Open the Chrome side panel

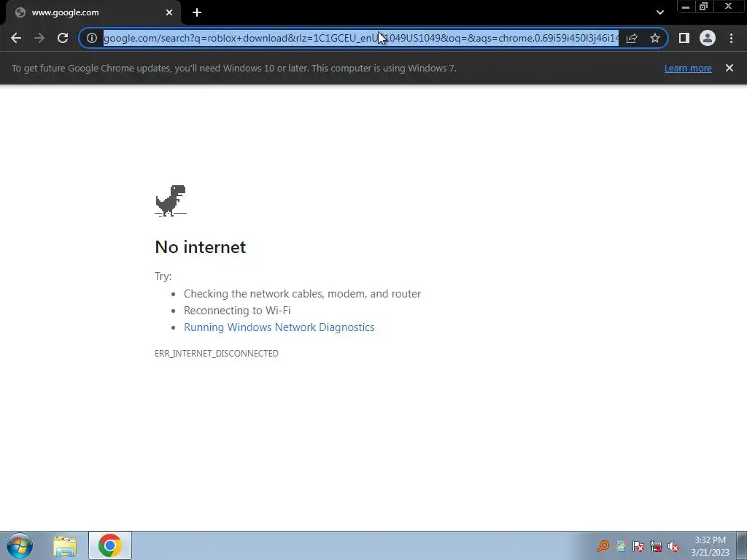[x=684, y=38]
